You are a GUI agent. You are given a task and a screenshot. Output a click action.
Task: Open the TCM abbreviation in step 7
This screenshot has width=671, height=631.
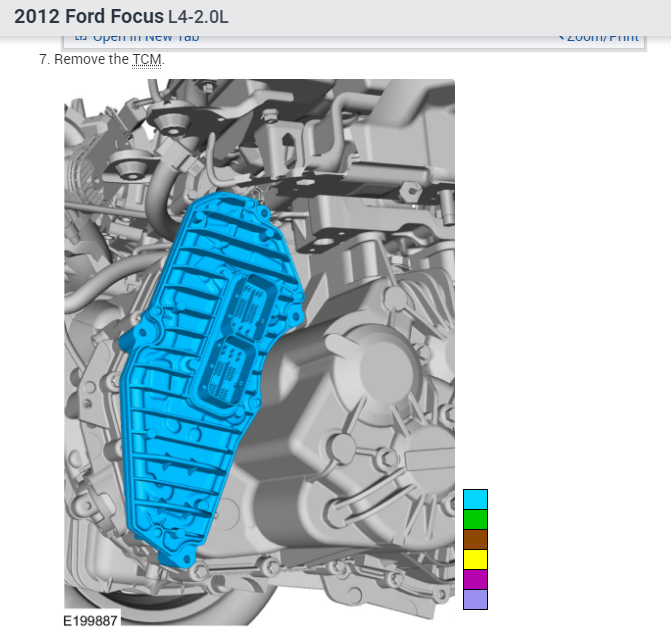tap(147, 59)
